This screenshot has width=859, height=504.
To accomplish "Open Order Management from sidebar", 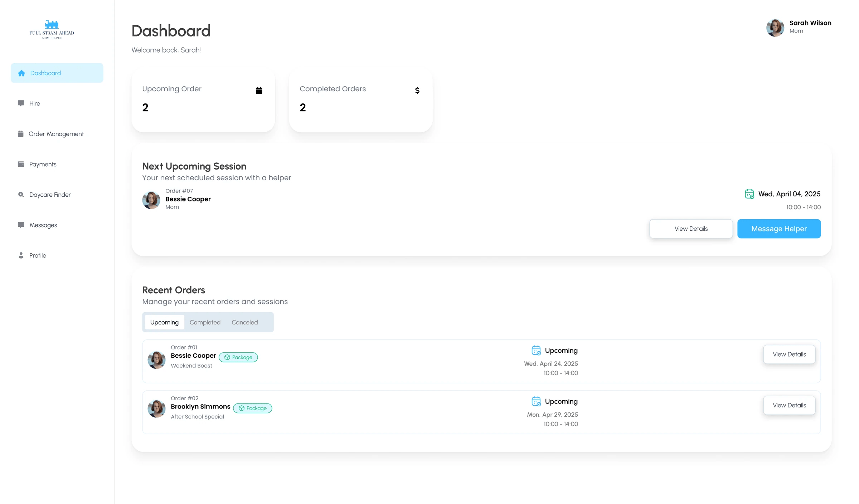I will (x=57, y=134).
